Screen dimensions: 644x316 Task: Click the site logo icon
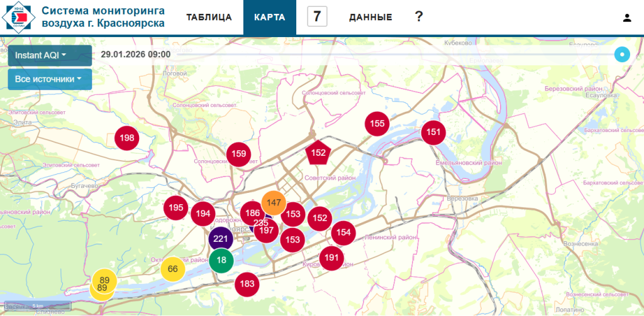point(18,17)
